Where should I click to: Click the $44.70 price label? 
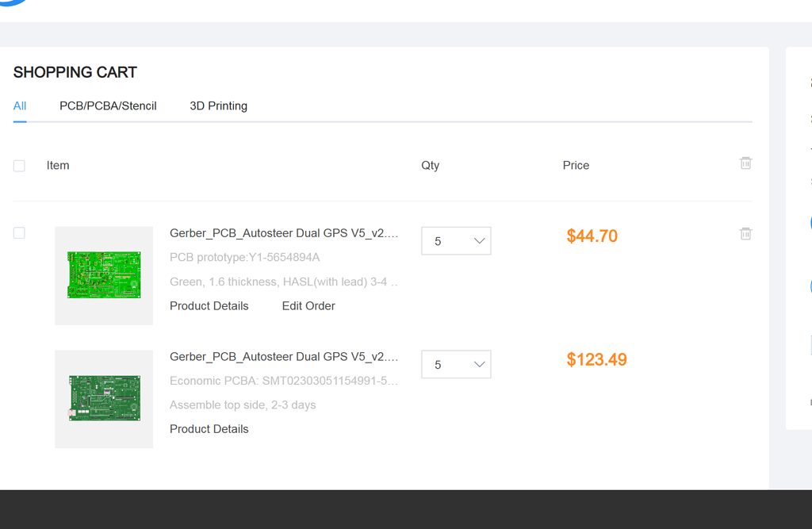pyautogui.click(x=592, y=236)
